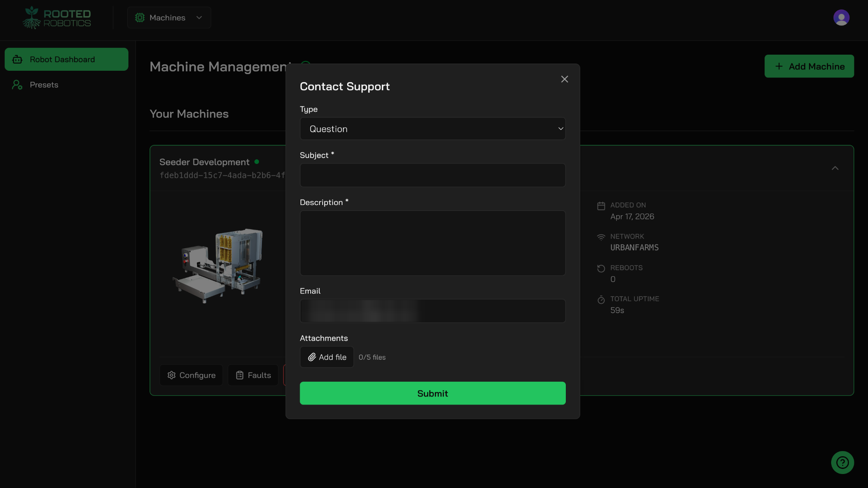This screenshot has height=488, width=868.
Task: Click the Added On calendar icon
Action: [x=601, y=206]
